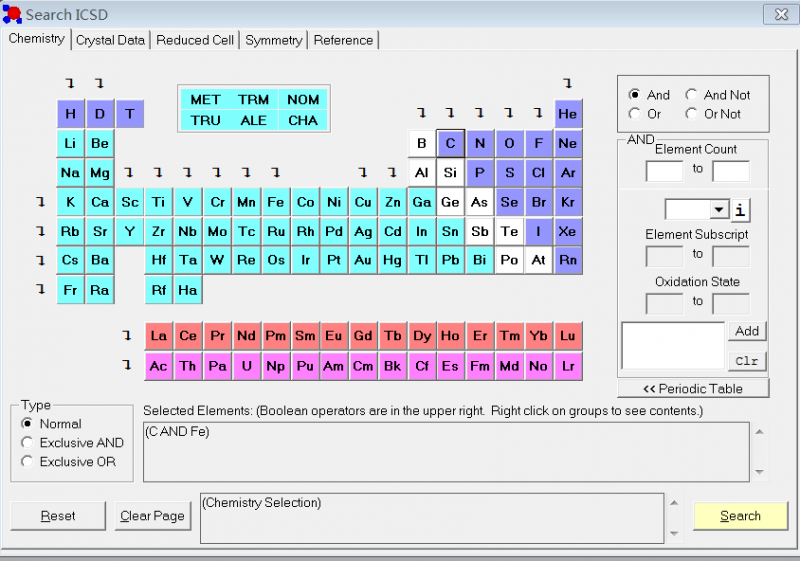This screenshot has height=561, width=800.
Task: Click the Lr lawrencium tile
Action: click(x=568, y=366)
